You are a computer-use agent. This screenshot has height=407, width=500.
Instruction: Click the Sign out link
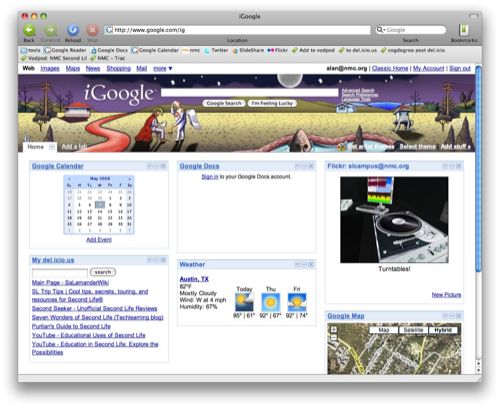[460, 68]
